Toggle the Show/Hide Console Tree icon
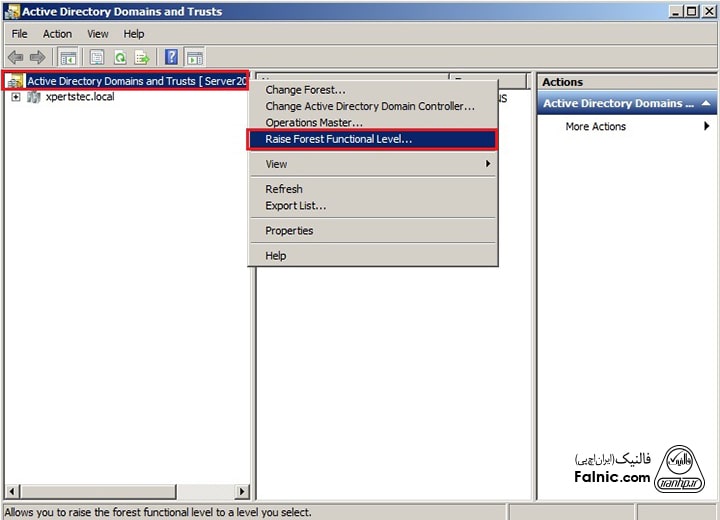Viewport: 720px width, 520px height. [x=68, y=57]
